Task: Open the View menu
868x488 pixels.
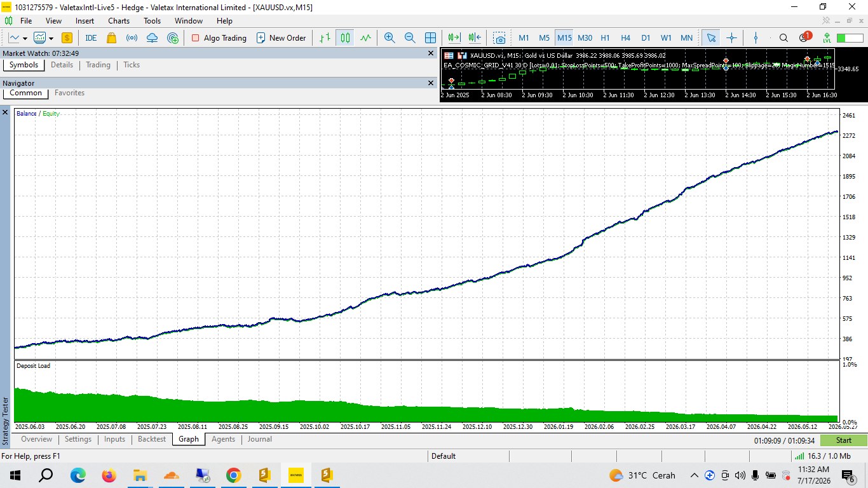Action: (54, 21)
